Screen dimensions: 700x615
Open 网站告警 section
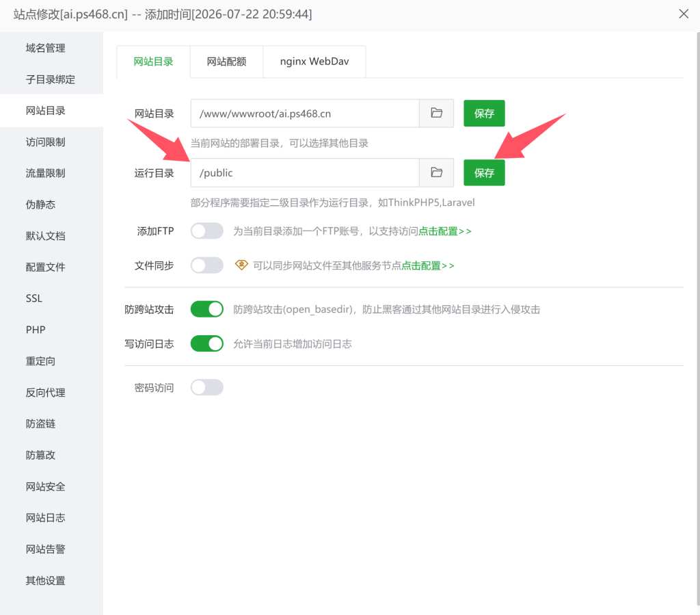(x=51, y=549)
